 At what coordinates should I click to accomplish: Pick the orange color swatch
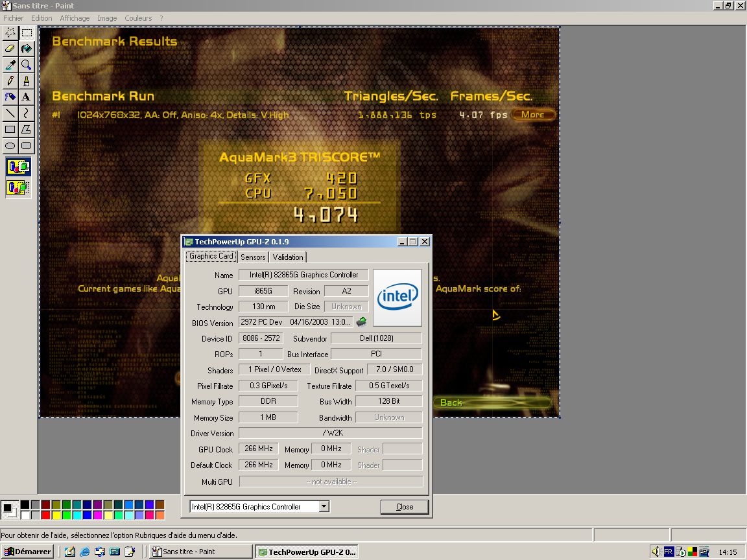click(160, 515)
